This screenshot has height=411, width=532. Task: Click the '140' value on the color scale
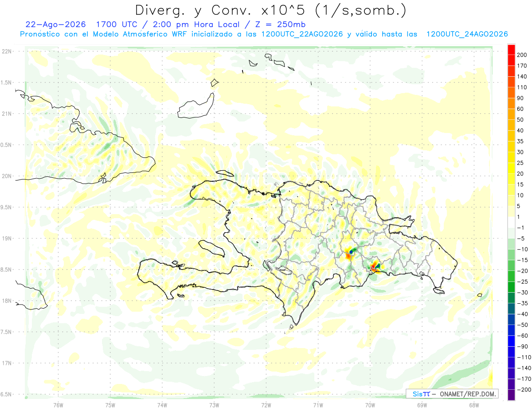click(x=523, y=77)
